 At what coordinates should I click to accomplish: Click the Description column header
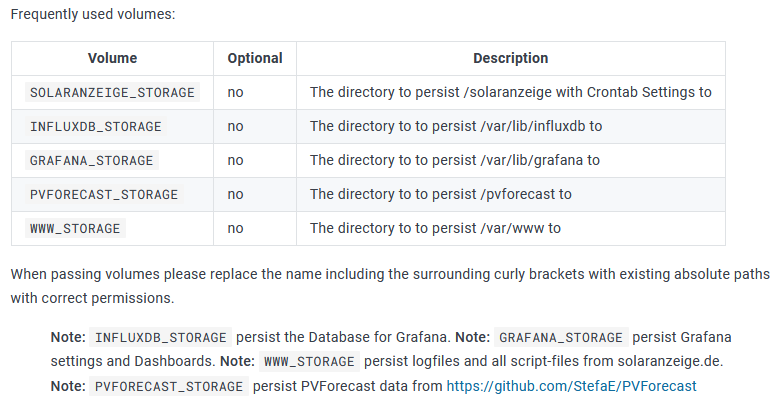pyautogui.click(x=510, y=58)
